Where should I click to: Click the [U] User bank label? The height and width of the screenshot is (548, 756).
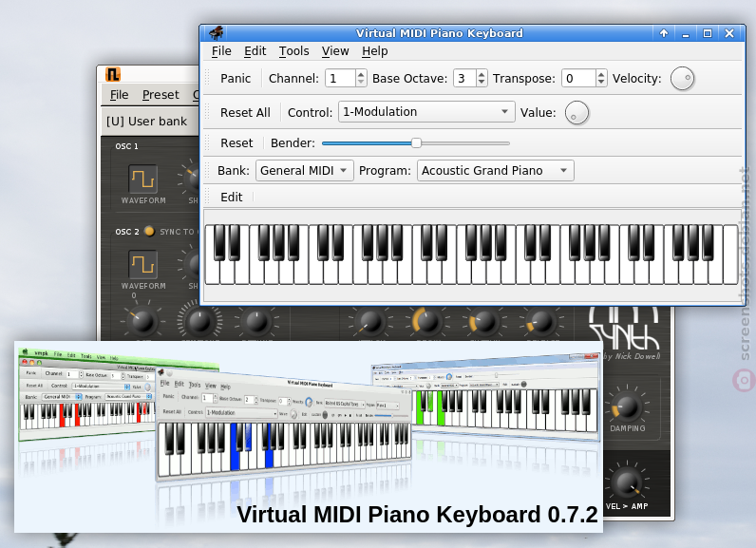tap(146, 122)
